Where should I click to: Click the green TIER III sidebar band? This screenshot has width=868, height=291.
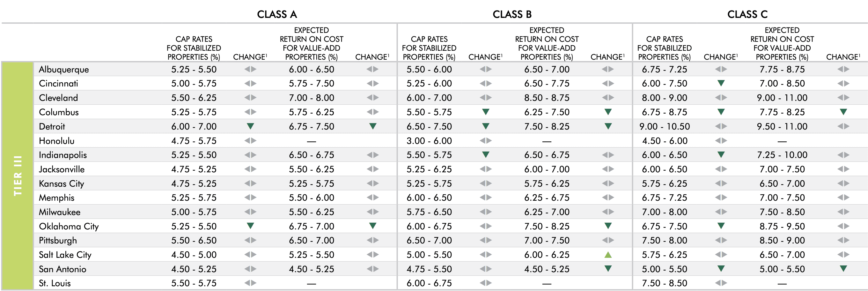[x=18, y=175]
